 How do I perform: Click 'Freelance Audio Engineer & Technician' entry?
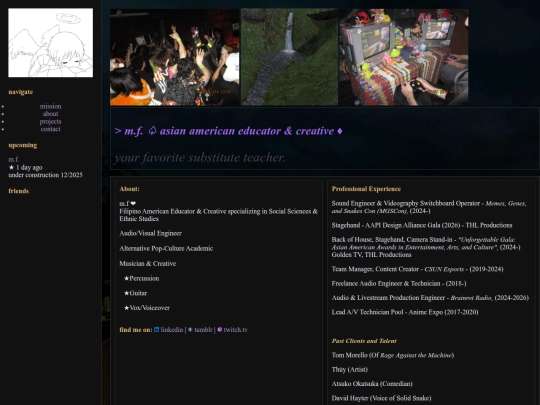click(399, 284)
